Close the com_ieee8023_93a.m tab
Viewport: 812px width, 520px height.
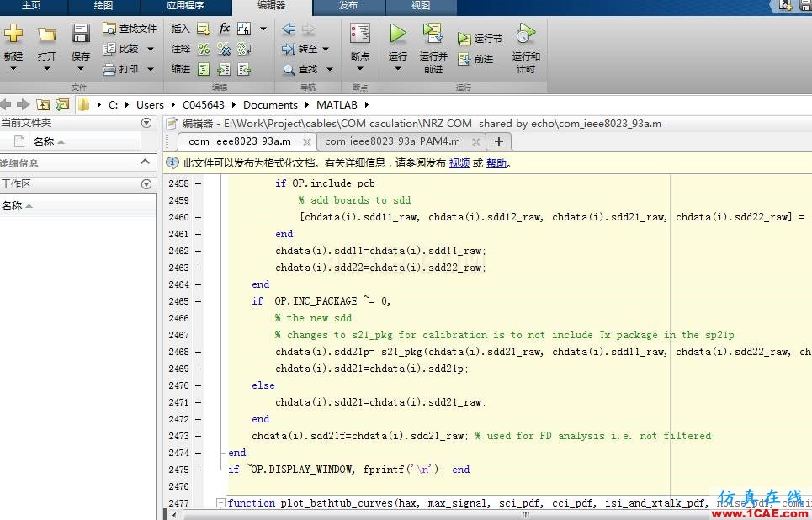(x=306, y=142)
